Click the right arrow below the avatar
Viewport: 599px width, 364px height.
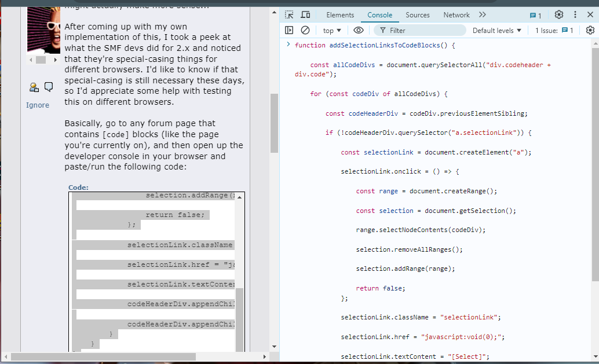click(56, 60)
